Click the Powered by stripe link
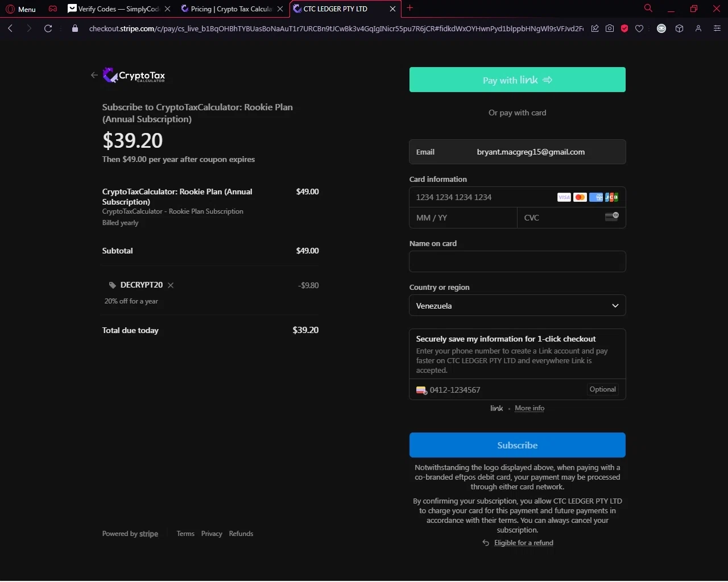 (130, 534)
